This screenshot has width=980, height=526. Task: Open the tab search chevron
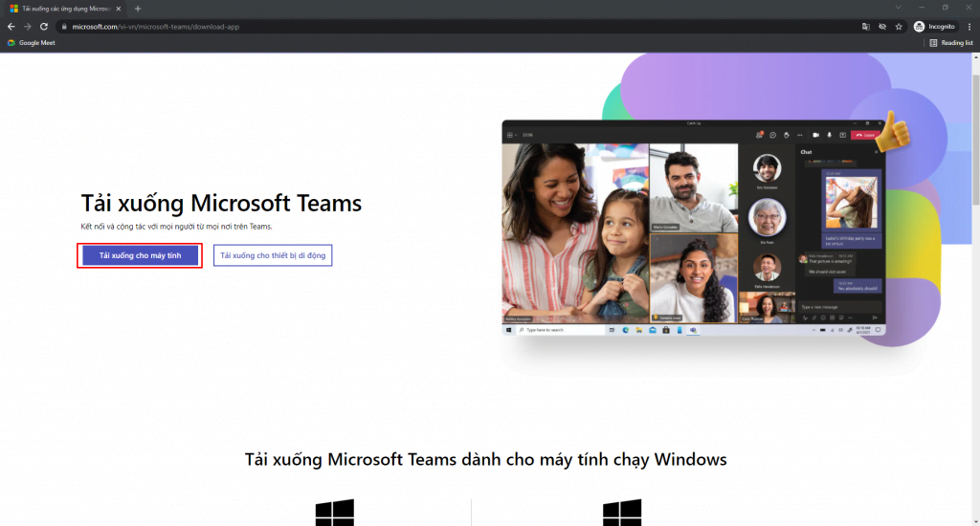(898, 8)
